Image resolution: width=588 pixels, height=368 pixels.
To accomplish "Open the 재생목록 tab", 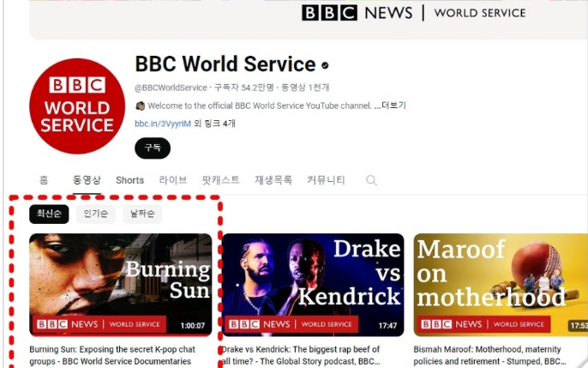I will tap(273, 180).
